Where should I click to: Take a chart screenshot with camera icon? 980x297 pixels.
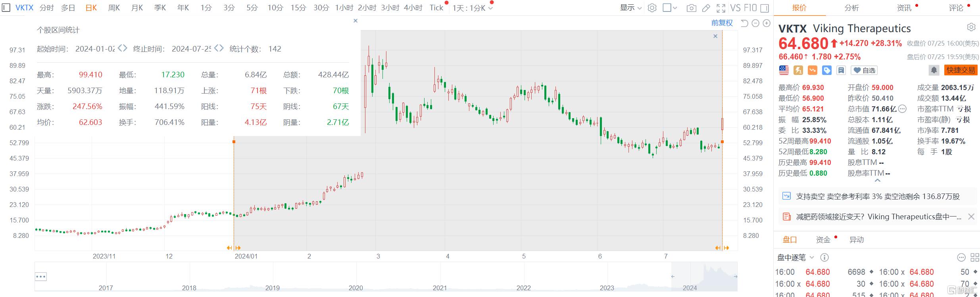pyautogui.click(x=691, y=8)
